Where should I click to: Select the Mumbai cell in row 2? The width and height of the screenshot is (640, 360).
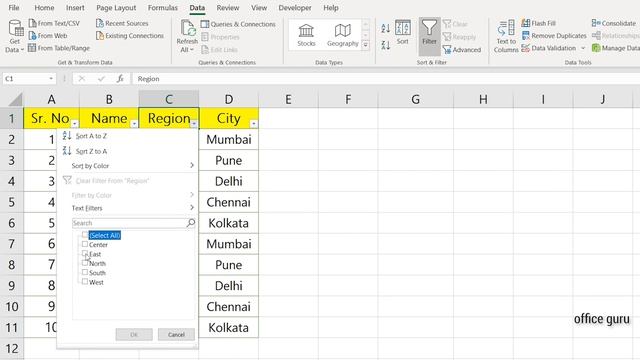(229, 139)
